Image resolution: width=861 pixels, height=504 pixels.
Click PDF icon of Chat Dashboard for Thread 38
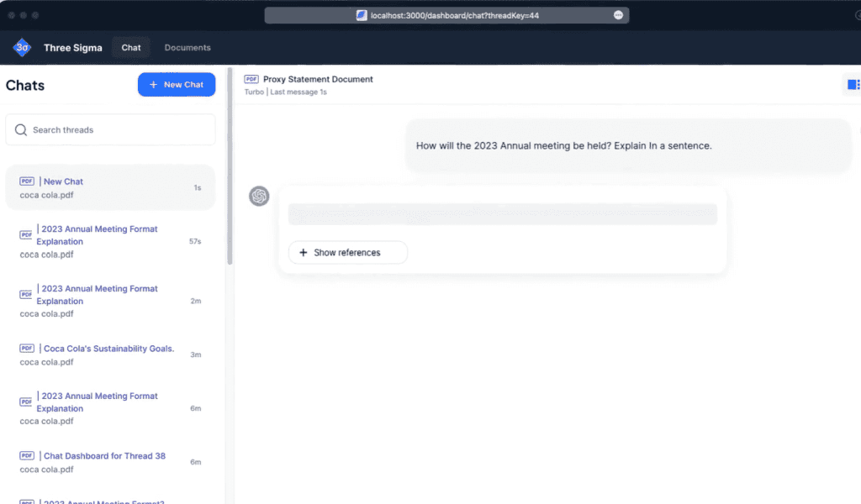coord(27,456)
